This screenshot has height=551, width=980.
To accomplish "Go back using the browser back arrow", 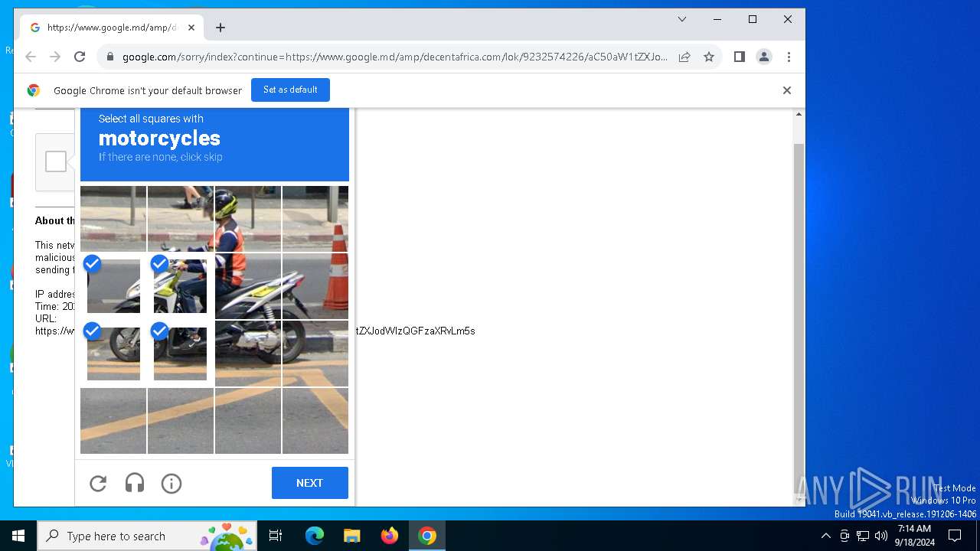I will click(31, 57).
